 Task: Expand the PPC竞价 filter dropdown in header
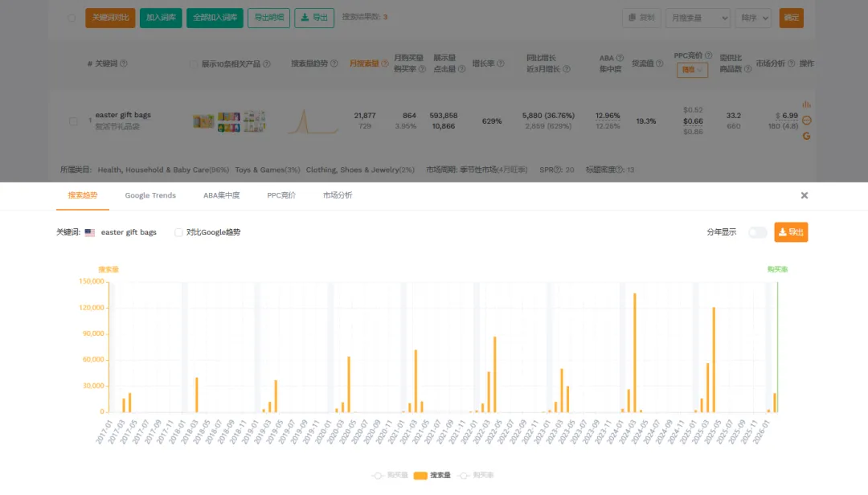pos(692,71)
